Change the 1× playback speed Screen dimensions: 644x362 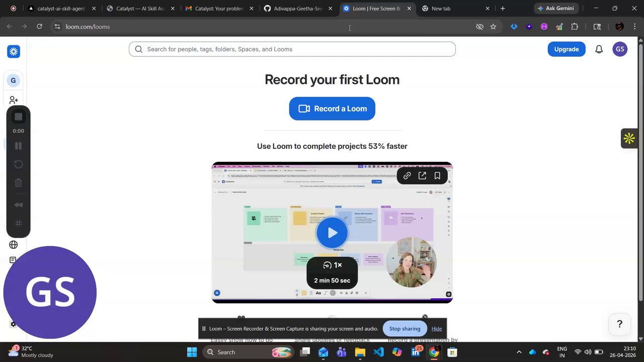332,265
